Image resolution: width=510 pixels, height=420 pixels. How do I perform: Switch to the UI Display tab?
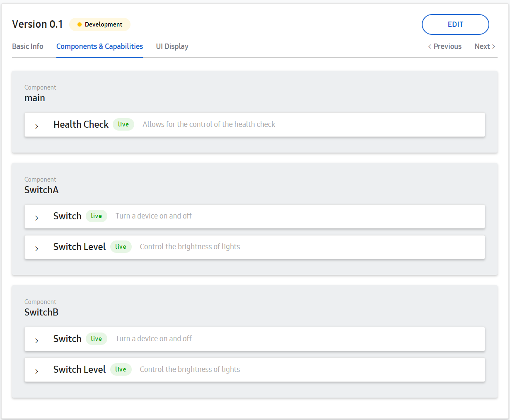pos(172,46)
